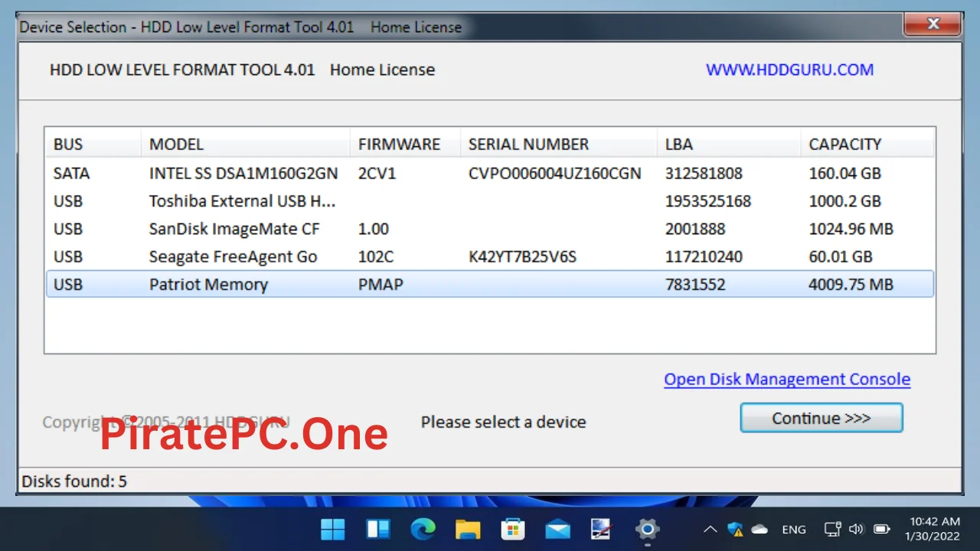The height and width of the screenshot is (551, 980).
Task: Open Widgets panel from taskbar
Action: click(x=378, y=529)
